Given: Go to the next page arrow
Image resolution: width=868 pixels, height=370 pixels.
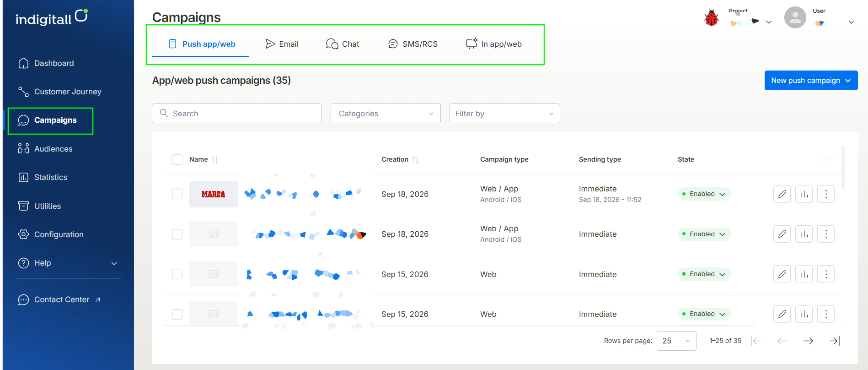Looking at the screenshot, I should (808, 341).
